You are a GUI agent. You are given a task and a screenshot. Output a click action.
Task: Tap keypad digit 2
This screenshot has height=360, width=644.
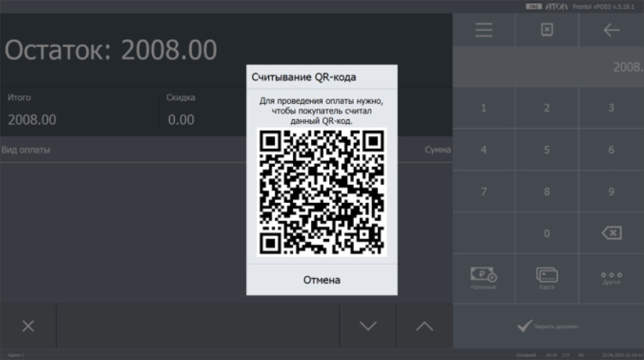pyautogui.click(x=547, y=108)
